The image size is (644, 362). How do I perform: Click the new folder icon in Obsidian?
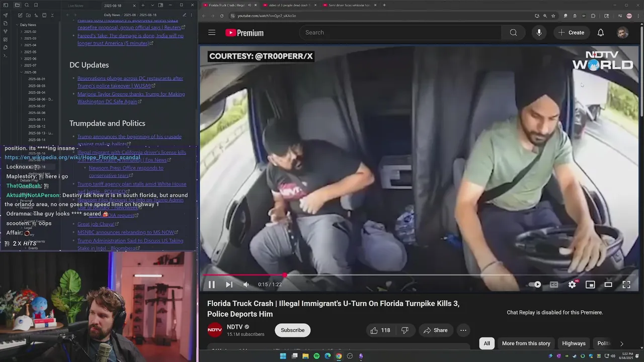click(28, 15)
